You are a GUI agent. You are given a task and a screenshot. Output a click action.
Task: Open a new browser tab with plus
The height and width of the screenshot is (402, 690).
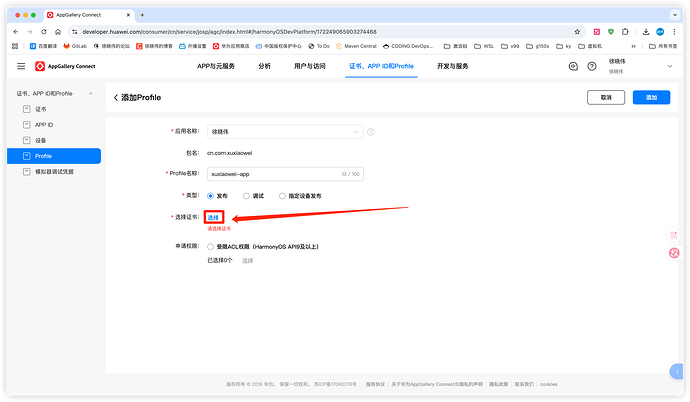click(x=142, y=15)
